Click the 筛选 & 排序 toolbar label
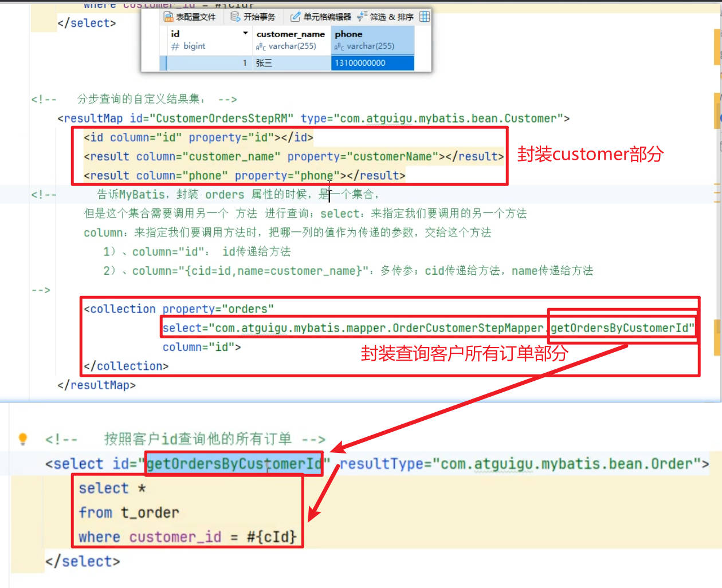This screenshot has height=588, width=722. point(391,17)
